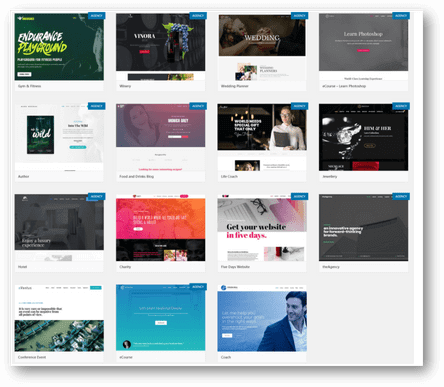
Task: Choose the Wedding Planner template thumbnail
Action: tap(262, 47)
